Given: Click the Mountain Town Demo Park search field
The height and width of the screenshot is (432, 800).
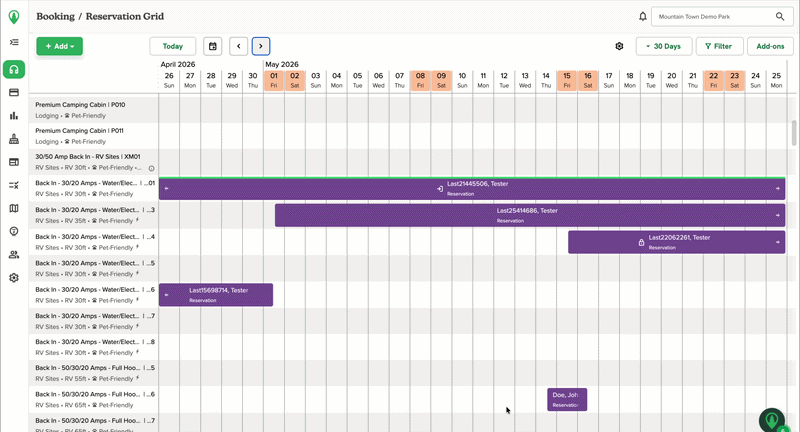Looking at the screenshot, I should pos(710,17).
